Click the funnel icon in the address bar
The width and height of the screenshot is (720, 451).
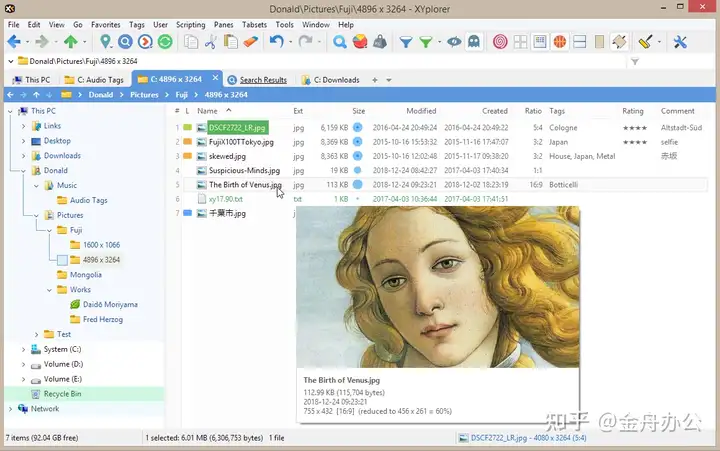pos(635,62)
